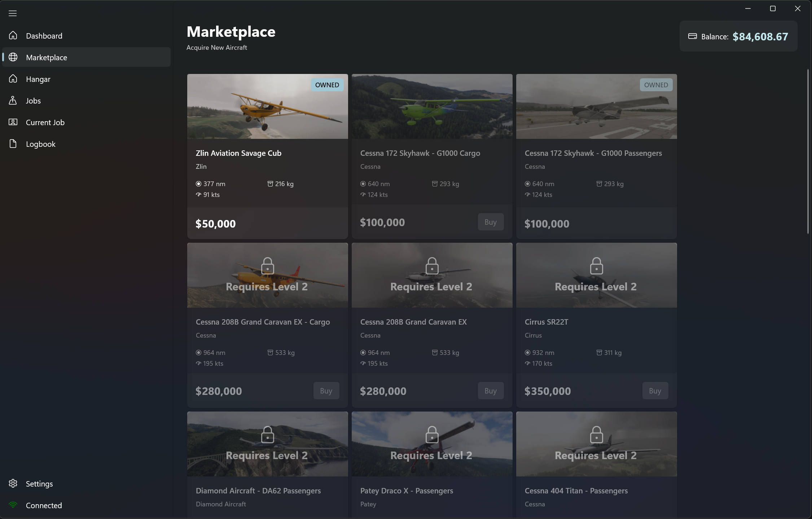Click the Zlin Savage Cub aircraft image
812x519 pixels.
click(267, 106)
